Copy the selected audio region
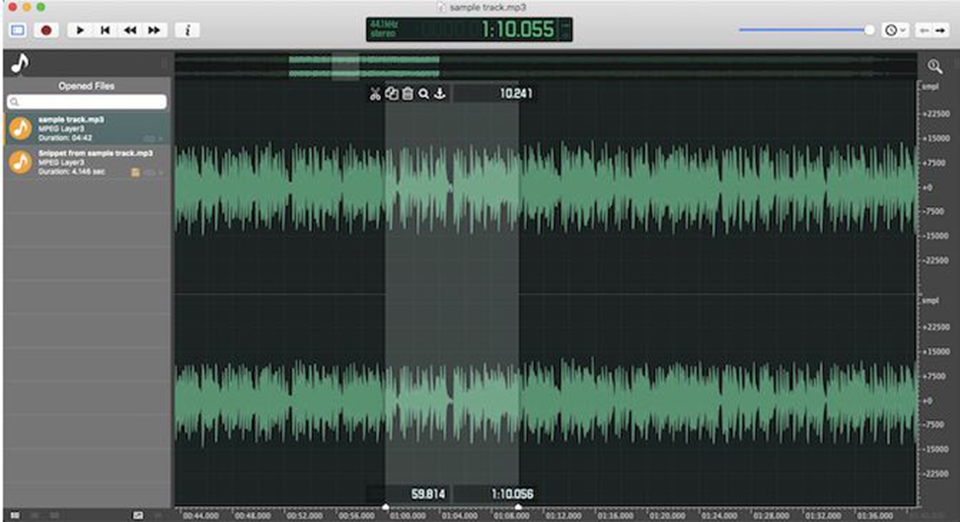This screenshot has width=960, height=522. pyautogui.click(x=391, y=94)
